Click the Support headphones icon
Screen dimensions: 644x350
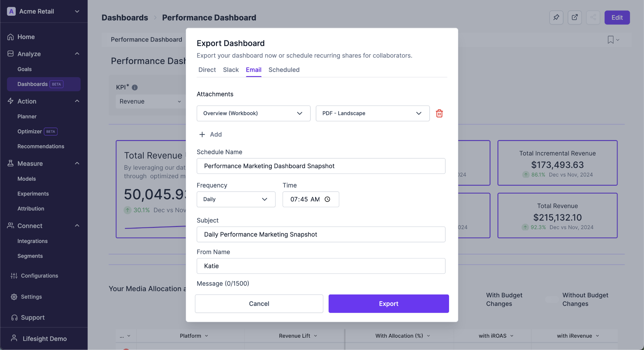(x=14, y=317)
